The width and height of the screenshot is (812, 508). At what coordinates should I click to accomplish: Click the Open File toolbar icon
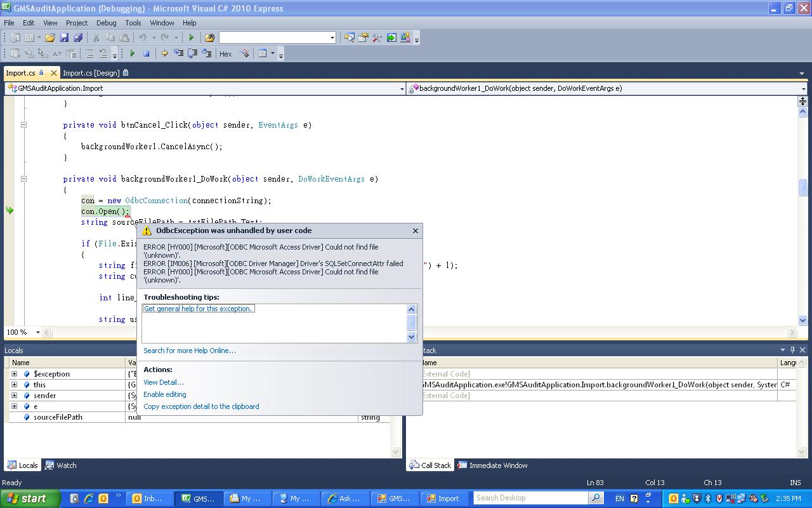pyautogui.click(x=50, y=37)
